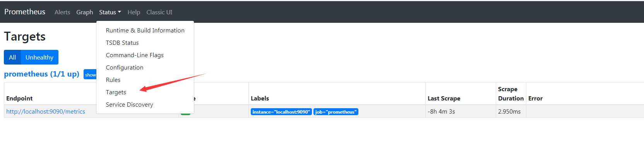
Task: Choose Command-Line Flags menu entry
Action: [x=135, y=55]
